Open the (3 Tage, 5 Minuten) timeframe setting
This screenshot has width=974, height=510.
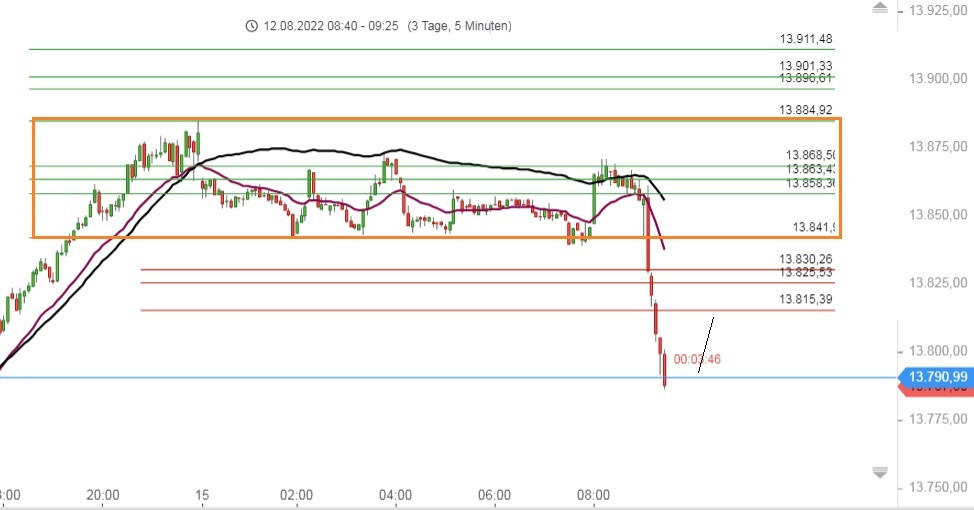pyautogui.click(x=460, y=26)
